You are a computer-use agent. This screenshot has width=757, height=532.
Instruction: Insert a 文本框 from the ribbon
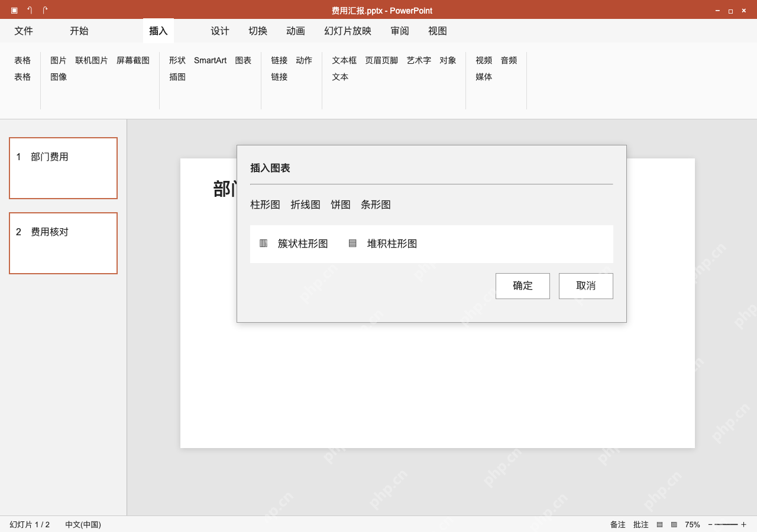(344, 60)
